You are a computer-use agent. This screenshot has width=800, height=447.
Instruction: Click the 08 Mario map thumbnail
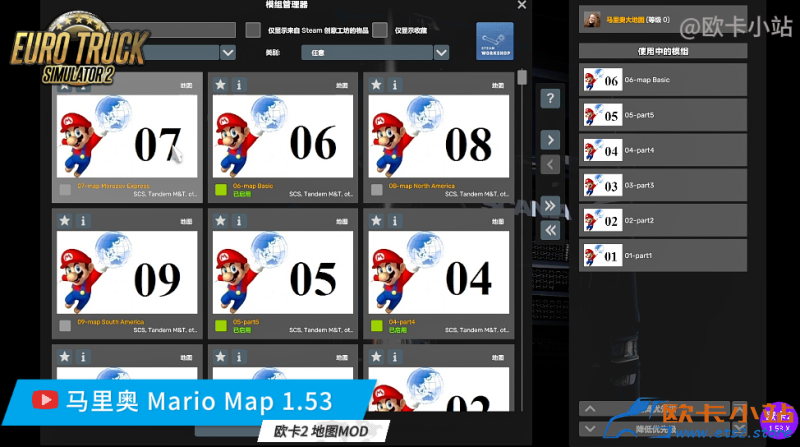(439, 136)
